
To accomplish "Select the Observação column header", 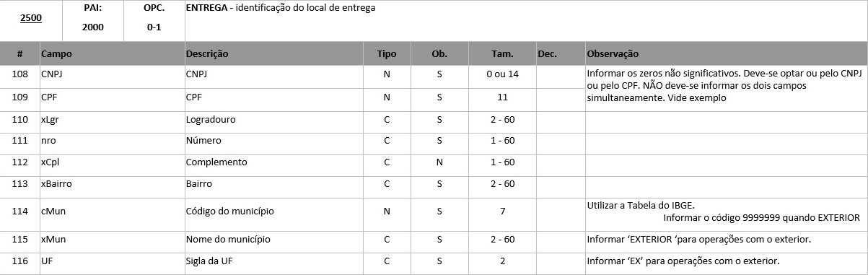I will 613,54.
